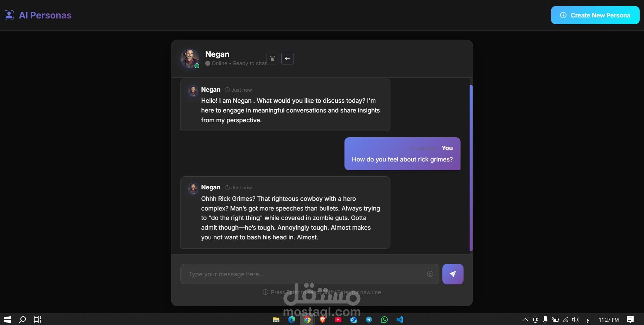
Task: Open Windows notification center icon
Action: (630, 320)
